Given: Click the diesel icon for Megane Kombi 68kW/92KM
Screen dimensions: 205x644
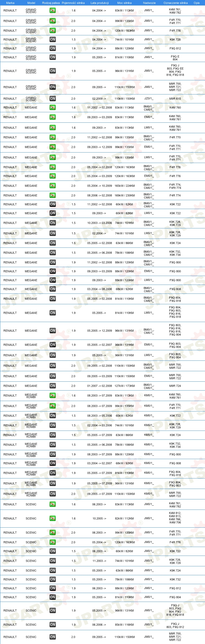Looking at the screenshot, I should (53, 463).
